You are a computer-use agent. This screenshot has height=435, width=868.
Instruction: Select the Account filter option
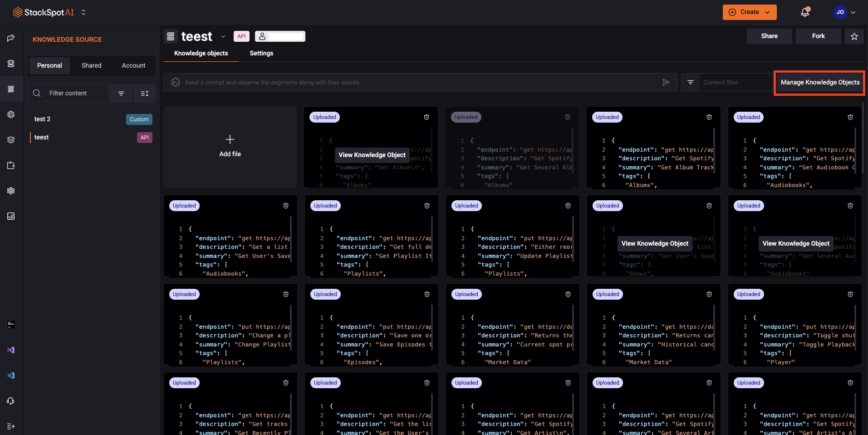click(133, 65)
